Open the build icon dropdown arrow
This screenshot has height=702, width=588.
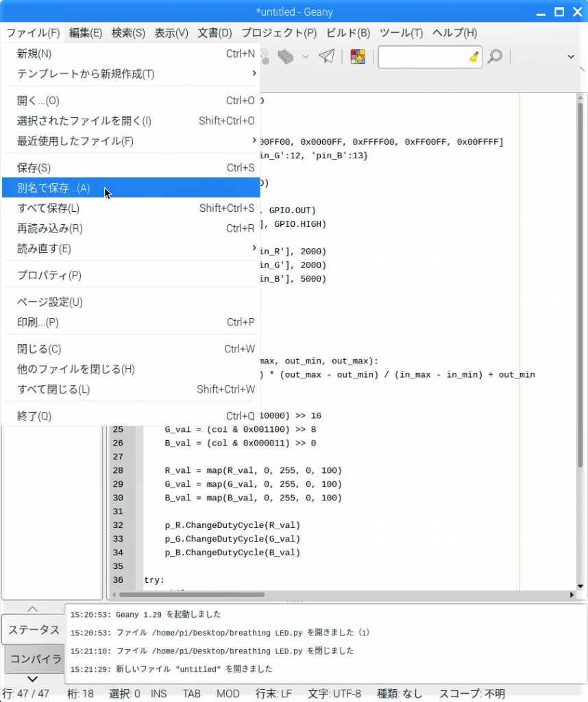[x=306, y=57]
